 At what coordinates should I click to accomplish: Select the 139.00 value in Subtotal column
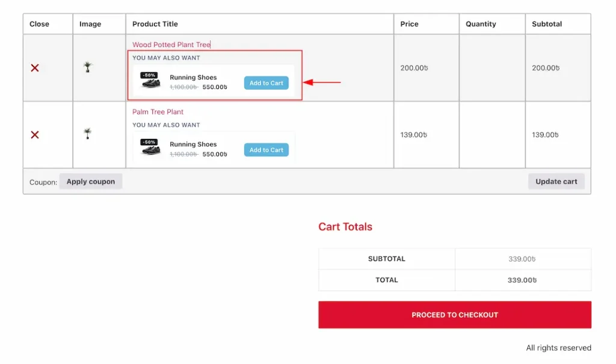tap(545, 135)
